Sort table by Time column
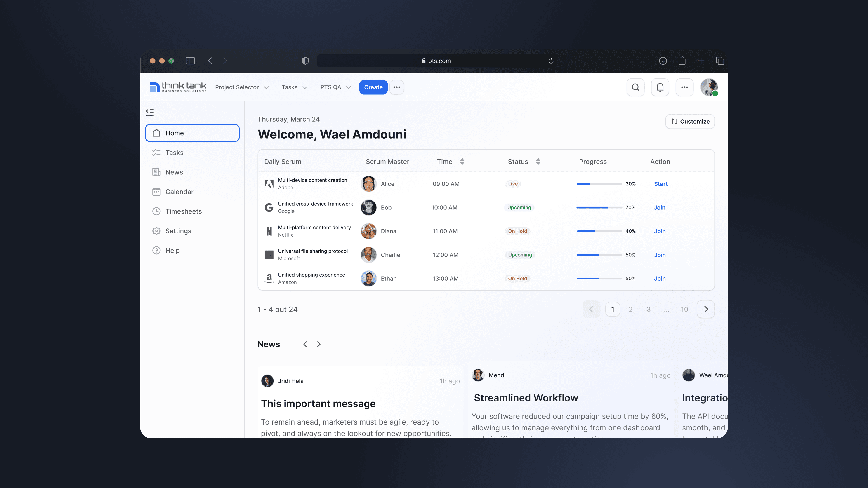 pos(462,162)
